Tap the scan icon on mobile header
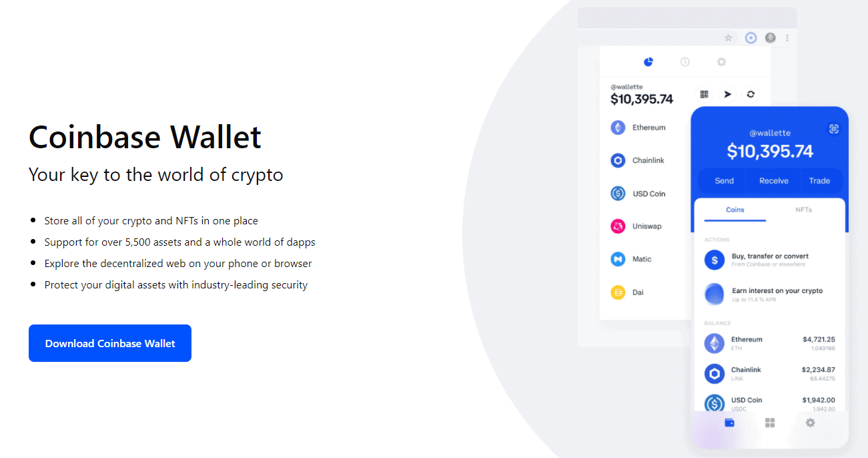The height and width of the screenshot is (458, 868). (833, 129)
